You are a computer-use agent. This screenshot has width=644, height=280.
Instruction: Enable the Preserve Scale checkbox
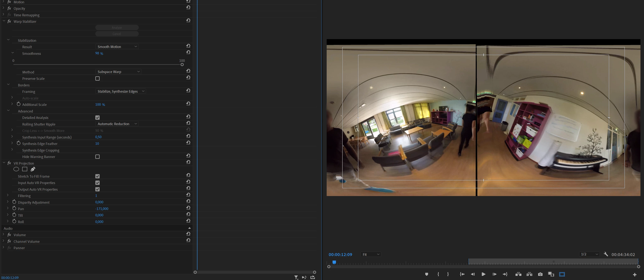pos(98,79)
